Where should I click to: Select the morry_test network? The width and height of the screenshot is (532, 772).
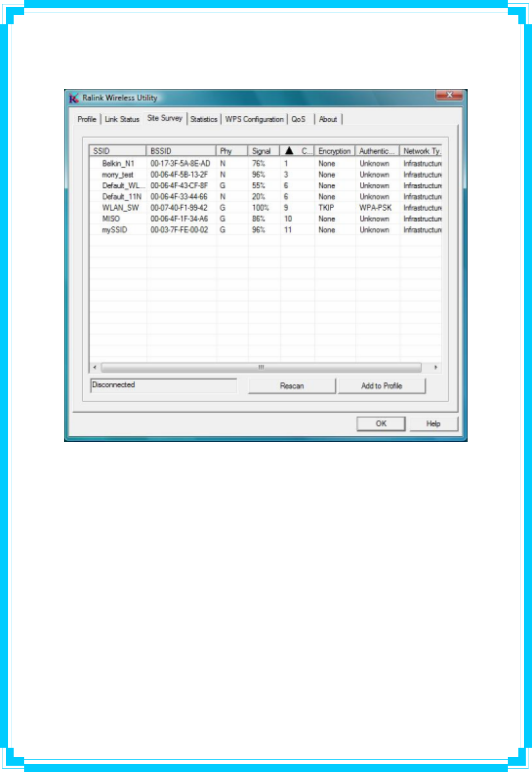[x=266, y=175]
